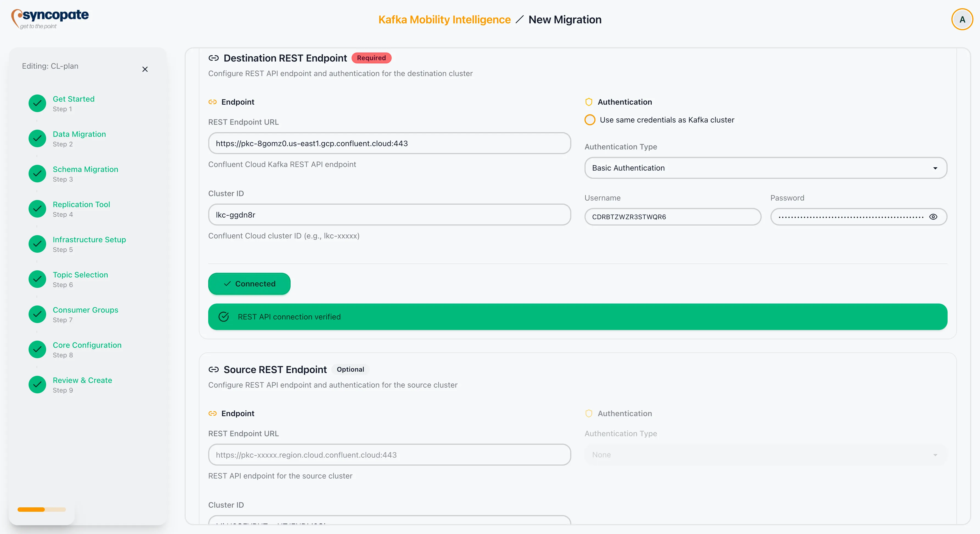Open the Basic Authentication type dropdown
This screenshot has height=534, width=980.
click(x=765, y=168)
